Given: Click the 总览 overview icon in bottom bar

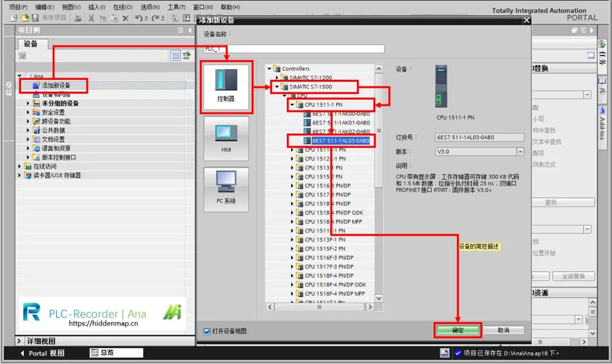Looking at the screenshot, I should point(95,353).
